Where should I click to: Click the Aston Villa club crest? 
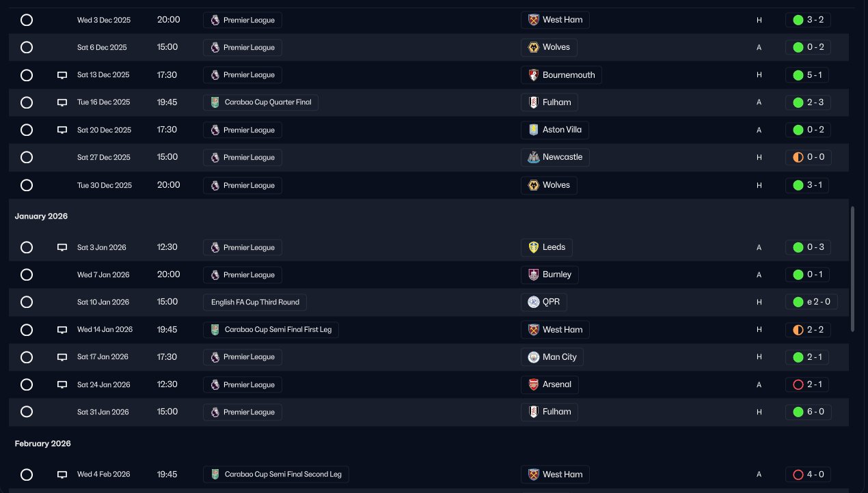[x=534, y=130]
